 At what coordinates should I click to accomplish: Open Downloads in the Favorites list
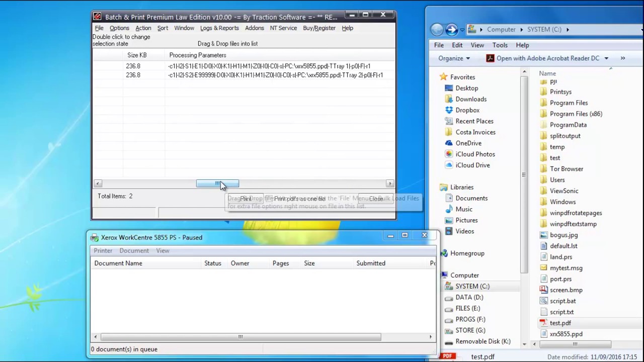pos(471,100)
